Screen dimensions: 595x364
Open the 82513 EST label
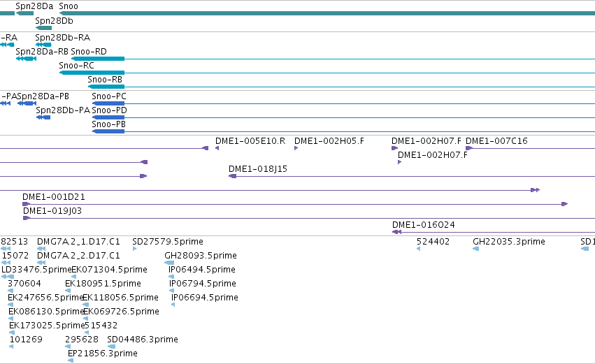coord(15,242)
